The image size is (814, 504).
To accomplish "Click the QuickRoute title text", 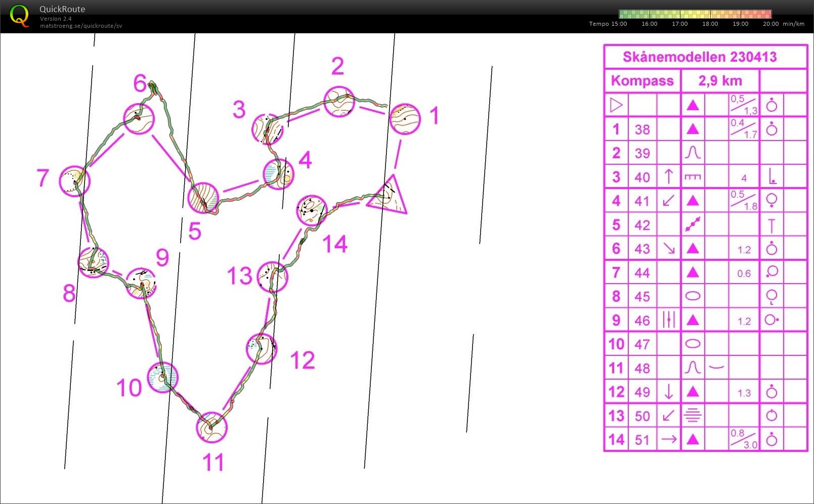I will (62, 9).
